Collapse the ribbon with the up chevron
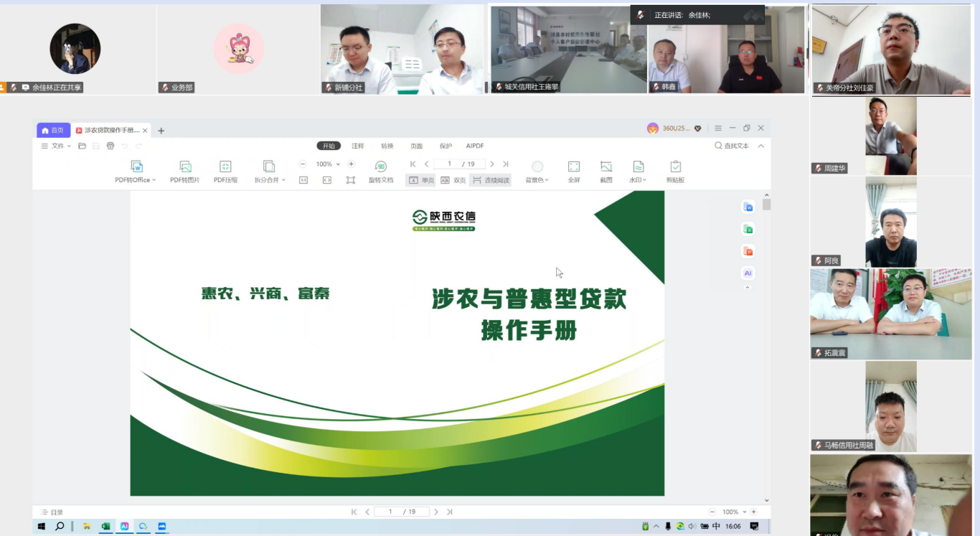This screenshot has height=536, width=980. [x=761, y=146]
